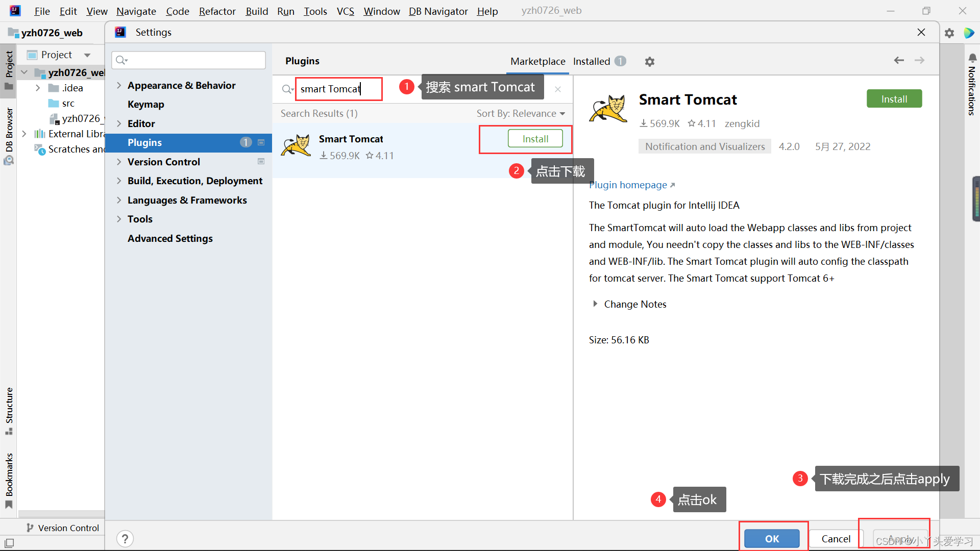Open the Build menu
980x551 pixels.
pos(257,11)
